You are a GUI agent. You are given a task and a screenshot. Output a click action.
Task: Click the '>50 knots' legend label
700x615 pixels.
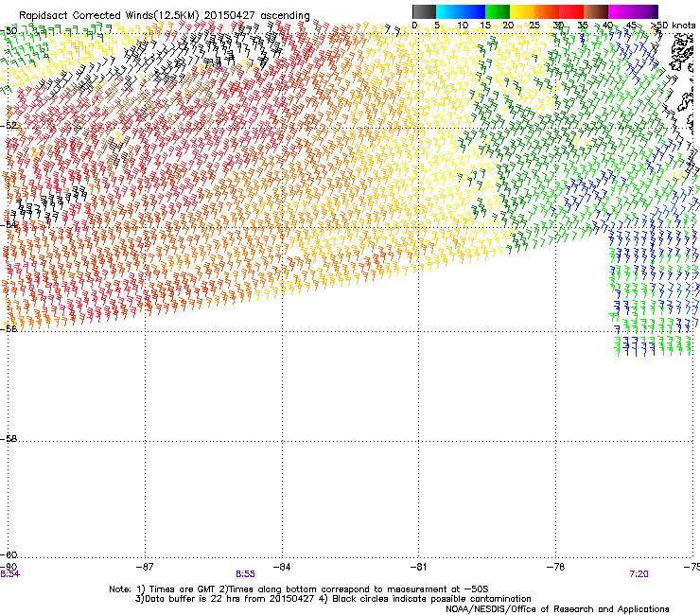point(673,25)
